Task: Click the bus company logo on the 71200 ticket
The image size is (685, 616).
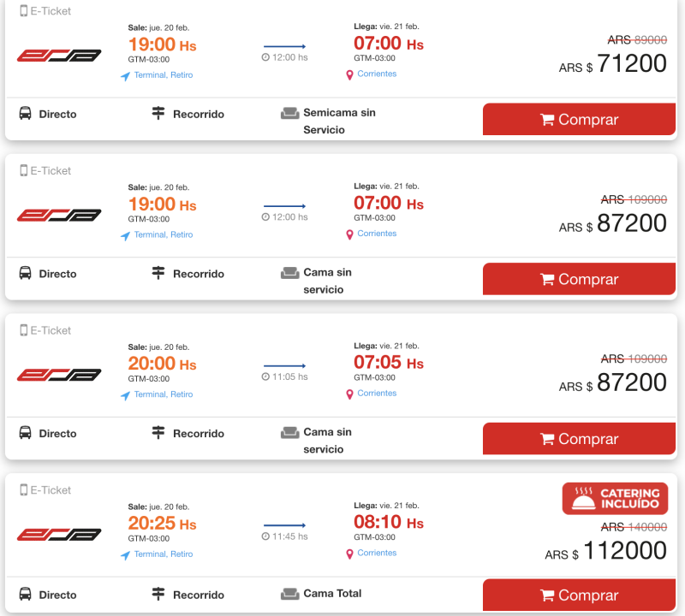Action: click(59, 56)
